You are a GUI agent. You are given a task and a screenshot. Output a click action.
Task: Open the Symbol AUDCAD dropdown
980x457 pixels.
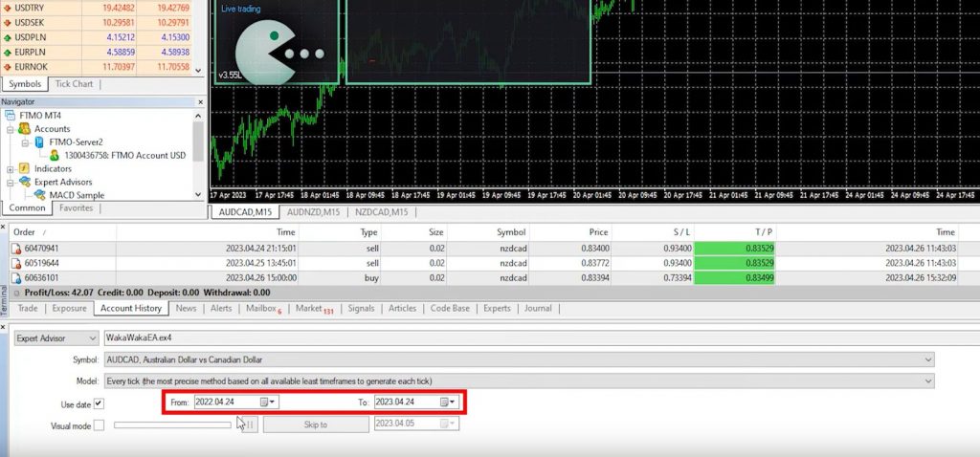519,359
